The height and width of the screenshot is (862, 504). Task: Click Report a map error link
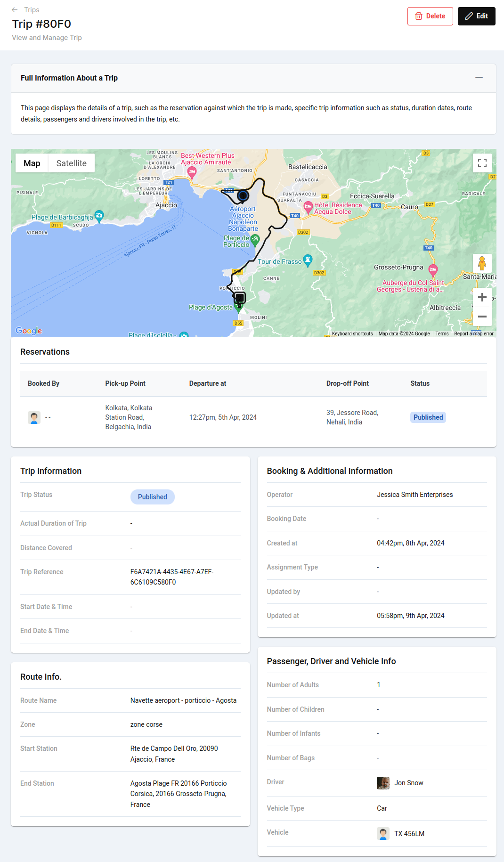click(x=473, y=333)
